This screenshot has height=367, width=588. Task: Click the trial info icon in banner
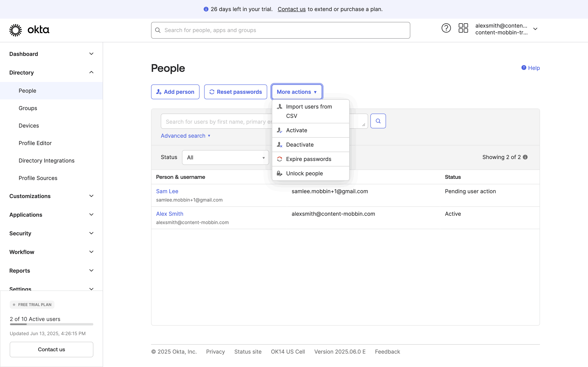pos(206,9)
